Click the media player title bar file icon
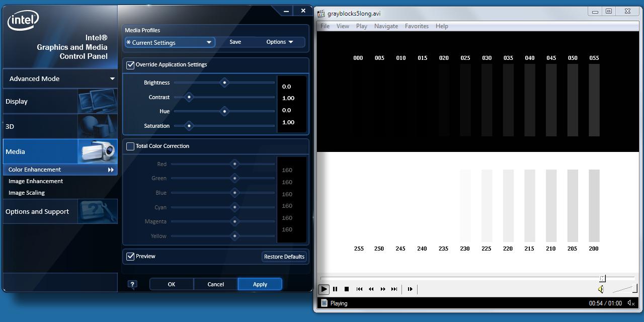This screenshot has width=644, height=322. pyautogui.click(x=321, y=14)
